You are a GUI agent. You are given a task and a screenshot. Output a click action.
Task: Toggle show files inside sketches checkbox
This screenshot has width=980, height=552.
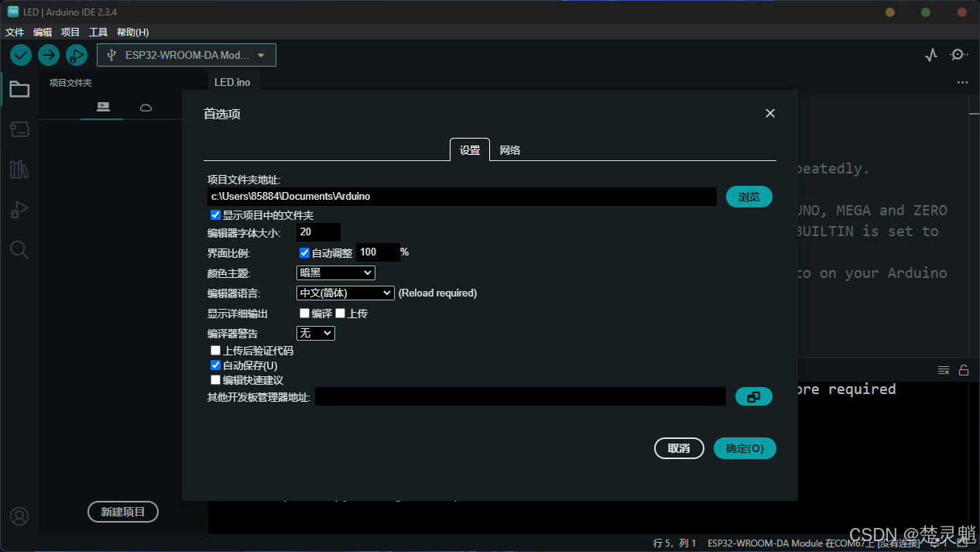216,214
